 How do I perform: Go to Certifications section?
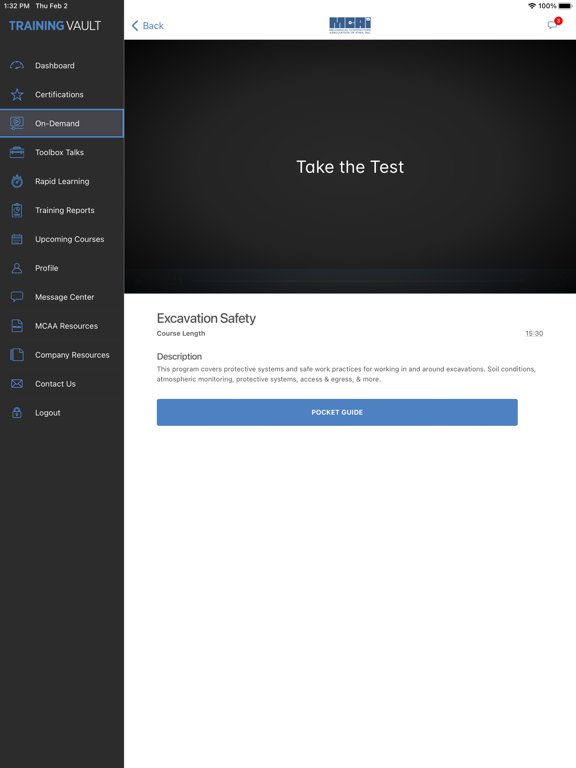tap(62, 95)
